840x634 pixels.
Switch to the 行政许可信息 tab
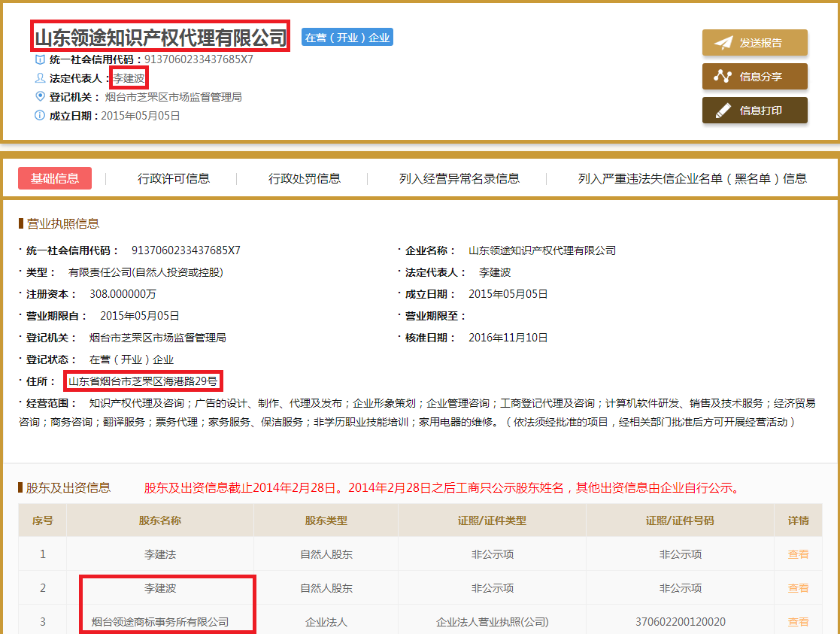(x=174, y=178)
